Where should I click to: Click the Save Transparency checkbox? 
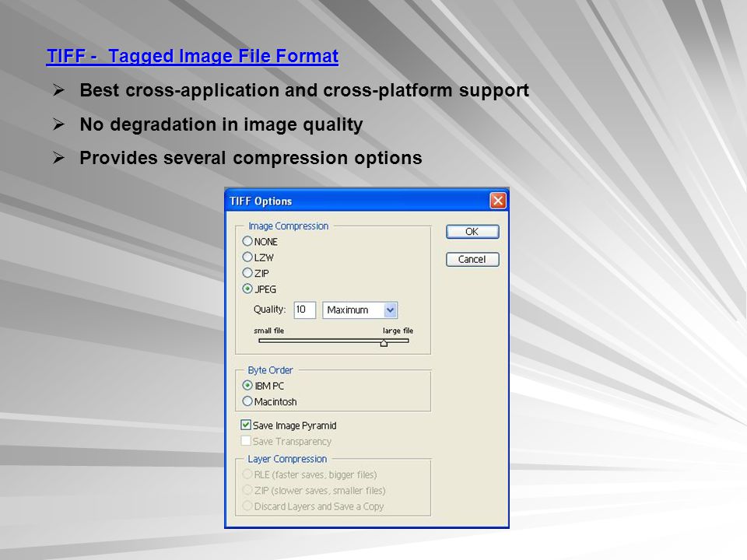(x=246, y=440)
